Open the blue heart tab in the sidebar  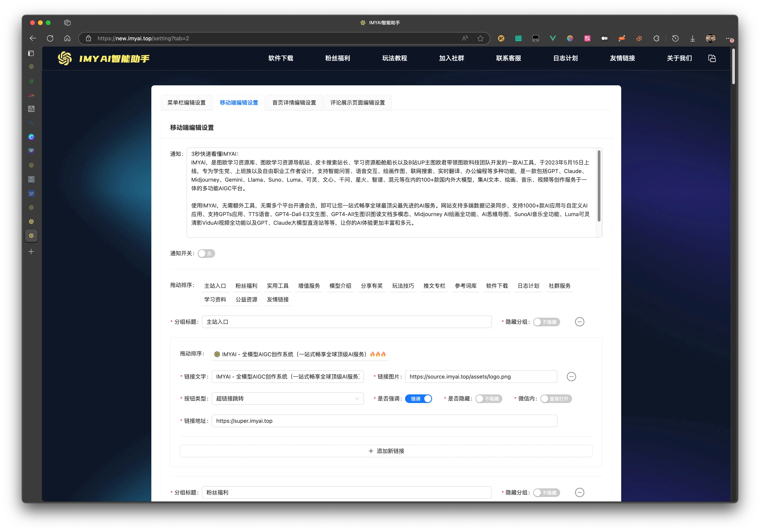[31, 151]
